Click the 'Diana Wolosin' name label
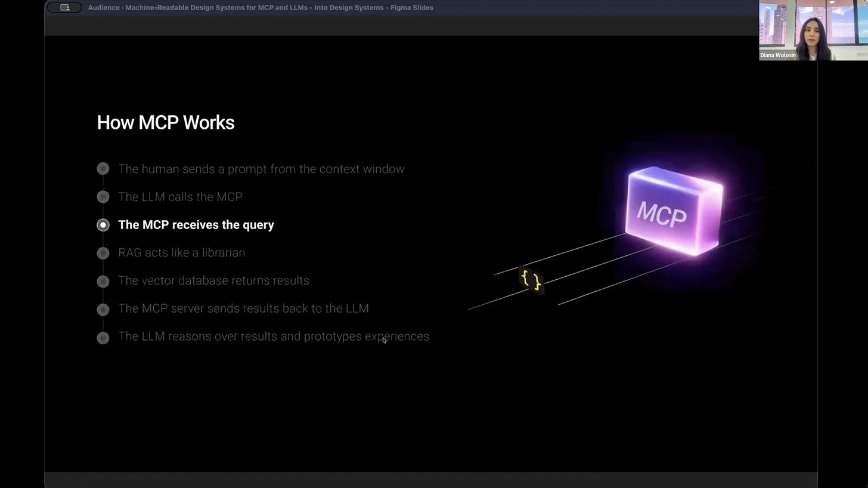The width and height of the screenshot is (868, 488). 777,55
